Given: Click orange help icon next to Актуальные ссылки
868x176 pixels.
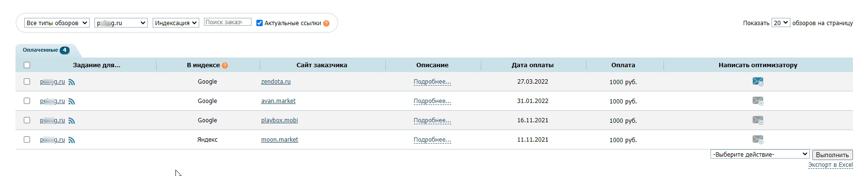Looking at the screenshot, I should (x=326, y=23).
